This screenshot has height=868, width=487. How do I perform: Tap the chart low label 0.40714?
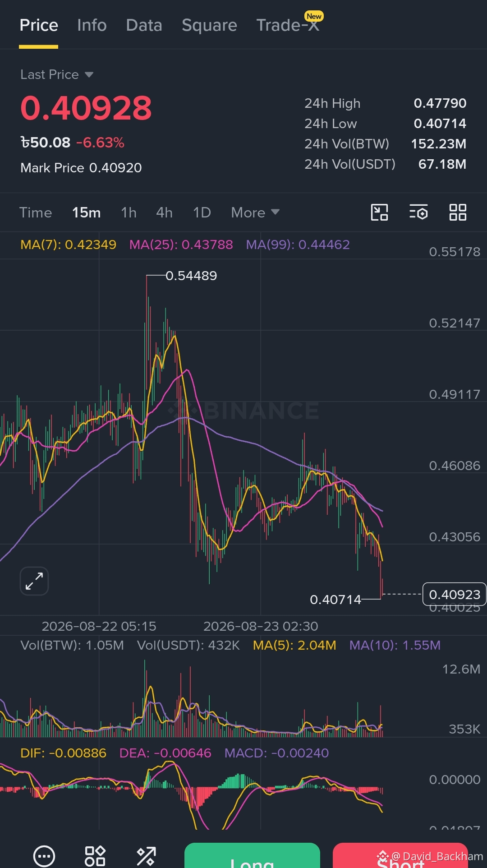pyautogui.click(x=335, y=600)
